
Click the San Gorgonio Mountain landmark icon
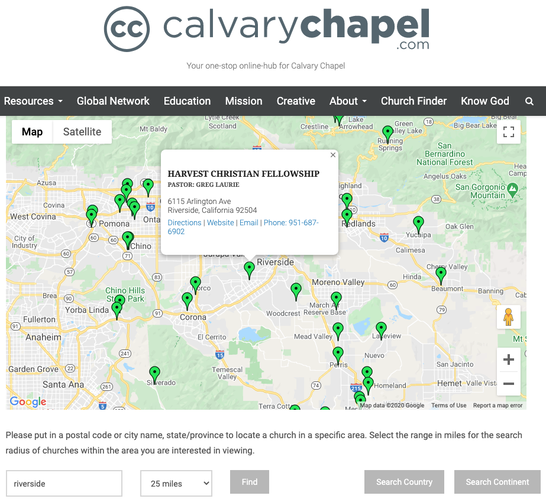(512, 190)
